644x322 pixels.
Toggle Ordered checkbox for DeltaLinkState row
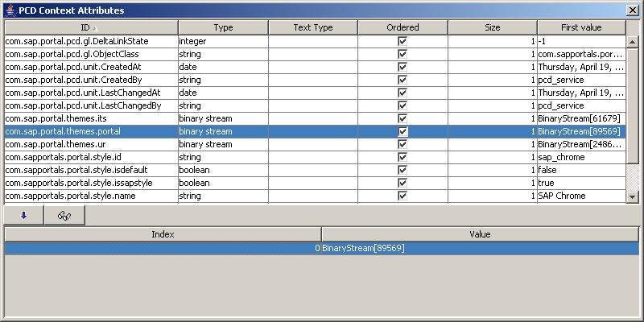coord(402,41)
